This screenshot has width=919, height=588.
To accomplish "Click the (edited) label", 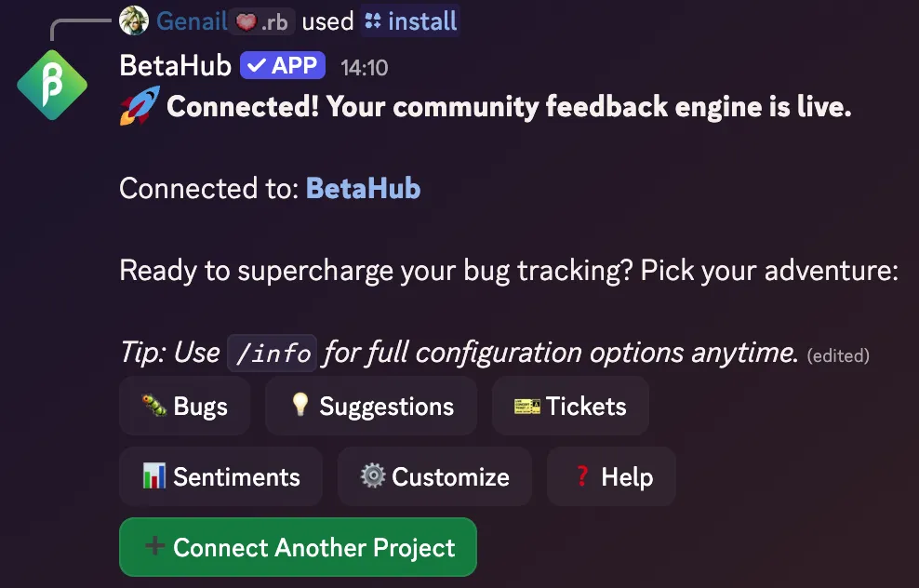I will coord(838,355).
